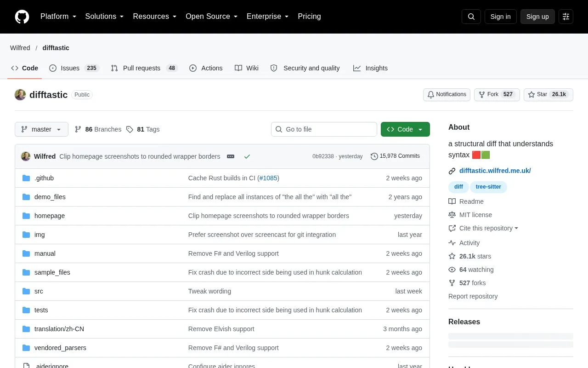Open the vendored_parsers folder icon

click(x=26, y=348)
